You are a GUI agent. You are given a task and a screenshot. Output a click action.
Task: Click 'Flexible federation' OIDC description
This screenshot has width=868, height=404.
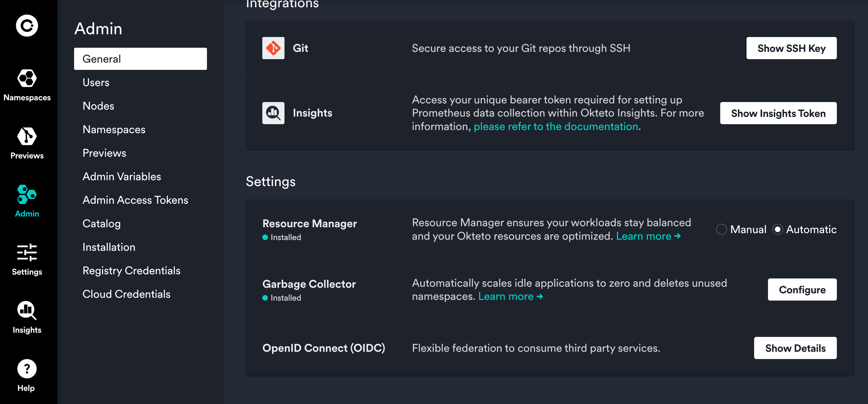pyautogui.click(x=536, y=348)
